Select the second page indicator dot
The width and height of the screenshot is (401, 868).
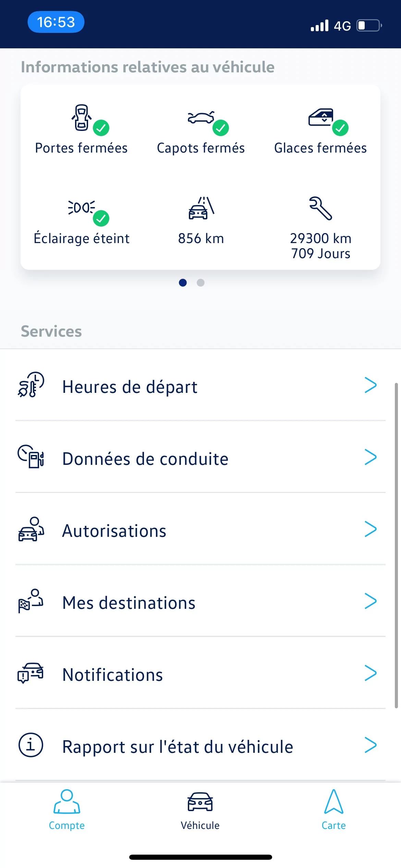[x=200, y=282]
